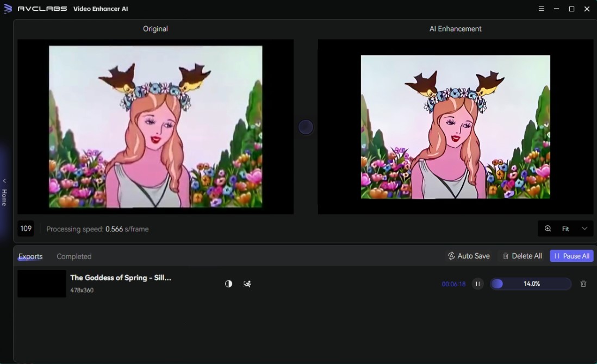Delete the Goddess of Spring export task
Viewport: 597px width, 364px height.
point(583,284)
